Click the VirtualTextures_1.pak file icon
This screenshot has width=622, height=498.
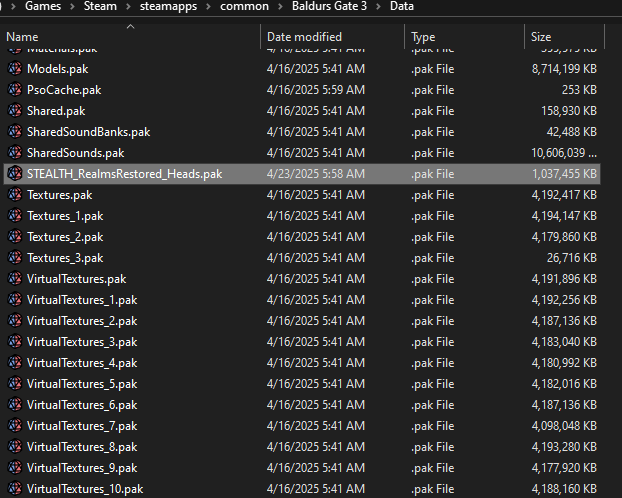[15, 300]
